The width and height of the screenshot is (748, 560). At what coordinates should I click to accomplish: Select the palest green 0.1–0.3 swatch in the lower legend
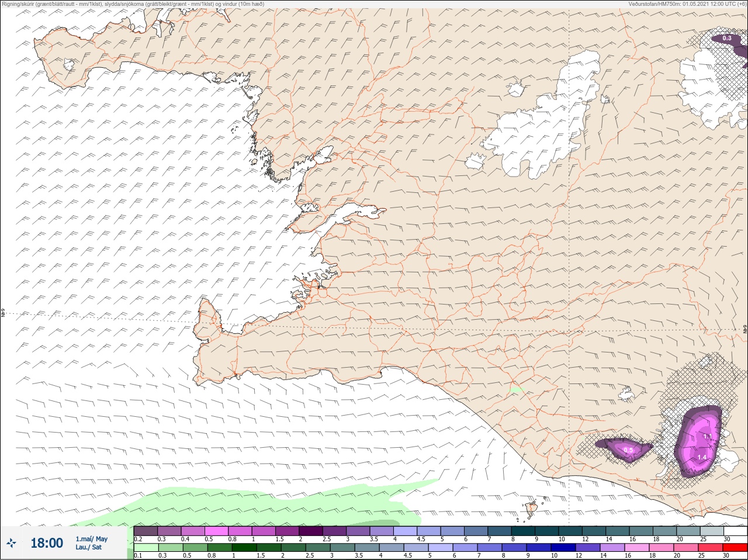[x=146, y=548]
